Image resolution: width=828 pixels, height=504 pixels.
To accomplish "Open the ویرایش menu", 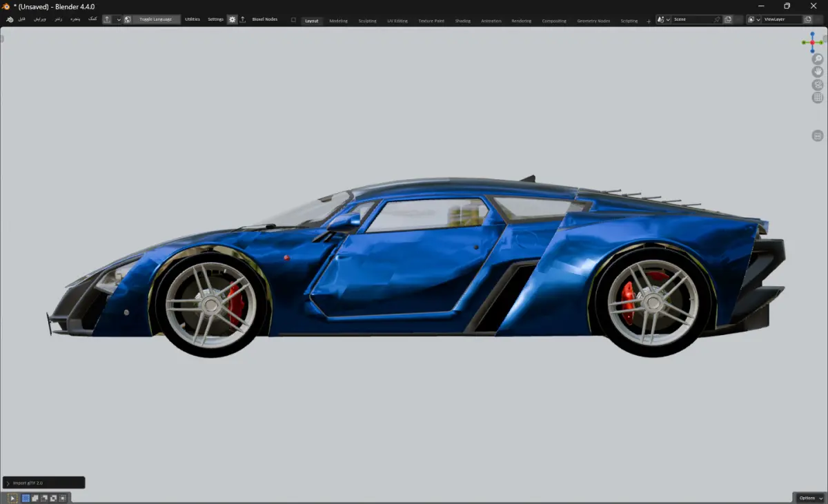I will (x=40, y=19).
